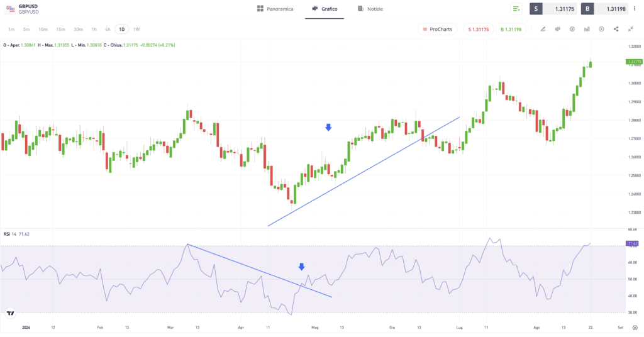This screenshot has width=644, height=337.
Task: Set chart to 1W timeframe
Action: [136, 29]
